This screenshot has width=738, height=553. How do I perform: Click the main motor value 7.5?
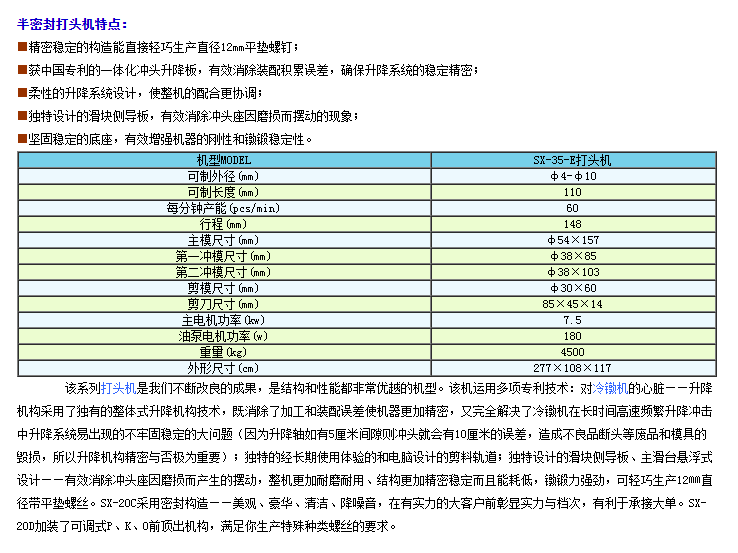(573, 321)
